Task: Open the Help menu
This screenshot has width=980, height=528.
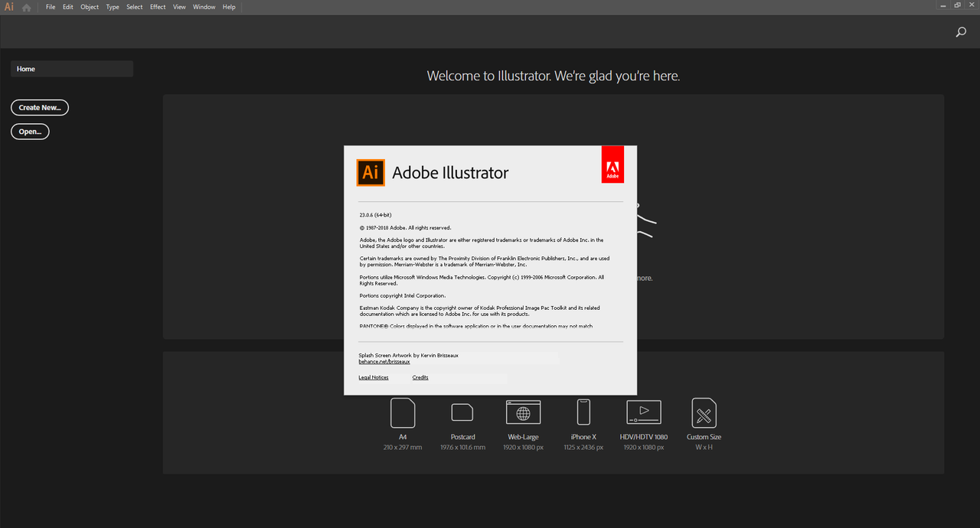Action: tap(229, 7)
